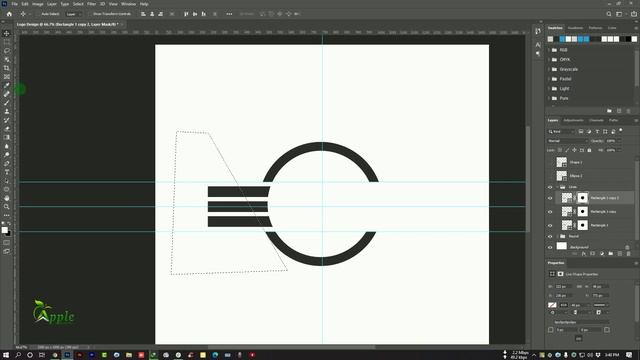This screenshot has height=360, width=640.
Task: Click the Lock all padlock icon in Layers
Action: (589, 150)
